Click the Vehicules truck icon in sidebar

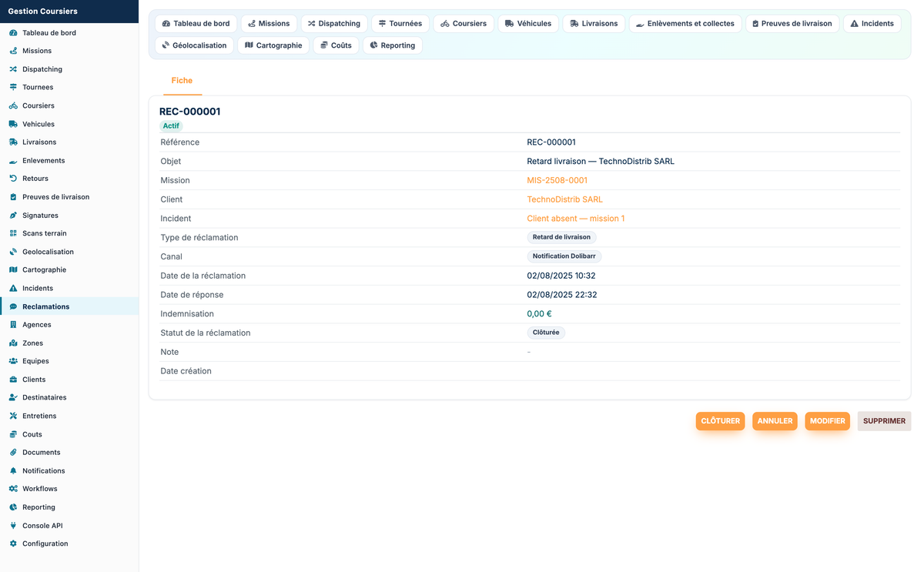point(13,124)
